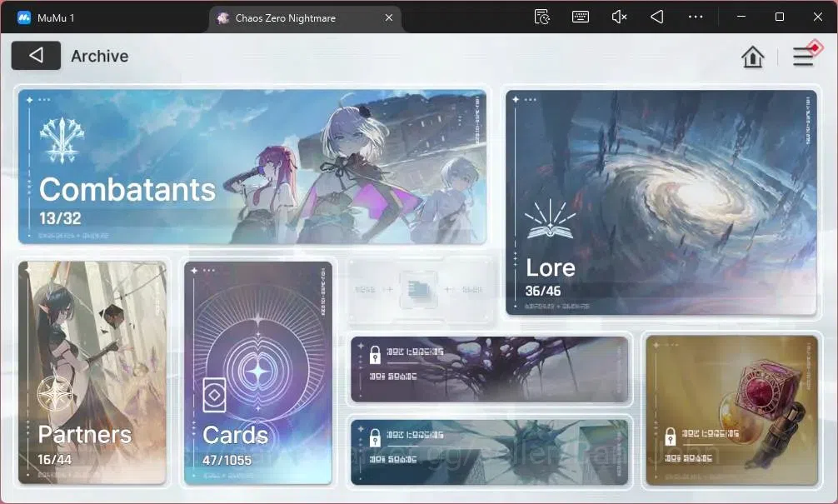The width and height of the screenshot is (838, 504).
Task: Click the MuMu app logo icon
Action: click(x=24, y=17)
